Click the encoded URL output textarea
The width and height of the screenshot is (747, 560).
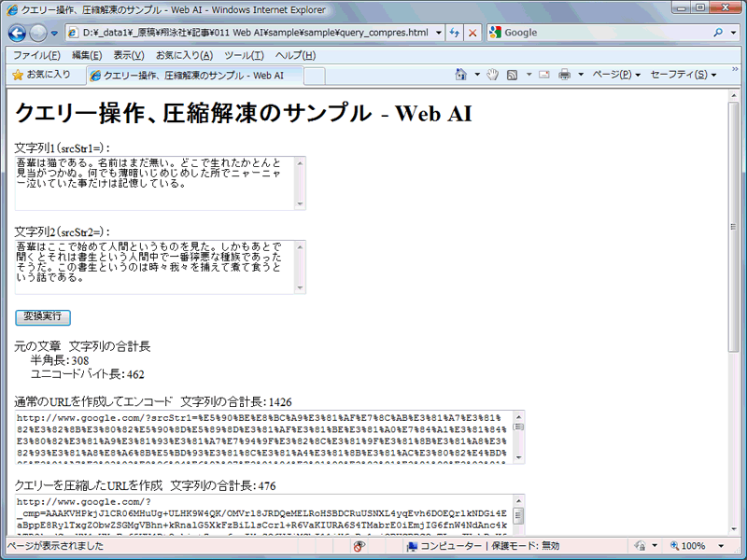click(x=264, y=437)
